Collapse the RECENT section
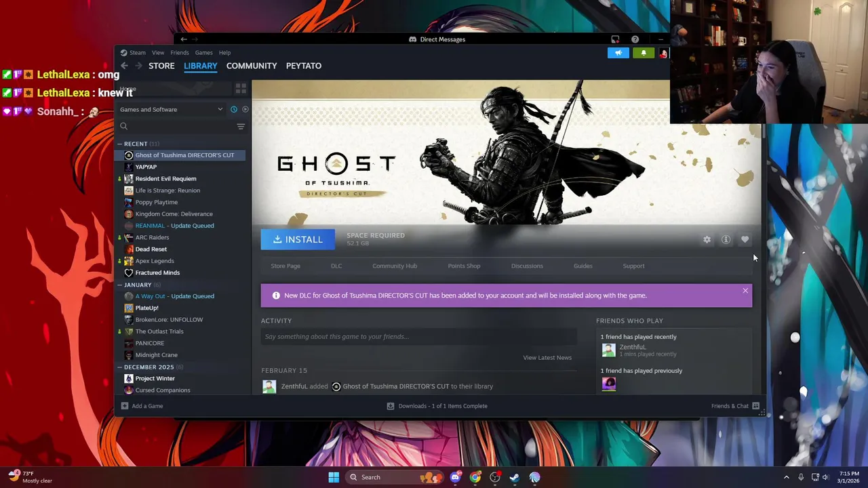 coord(119,144)
